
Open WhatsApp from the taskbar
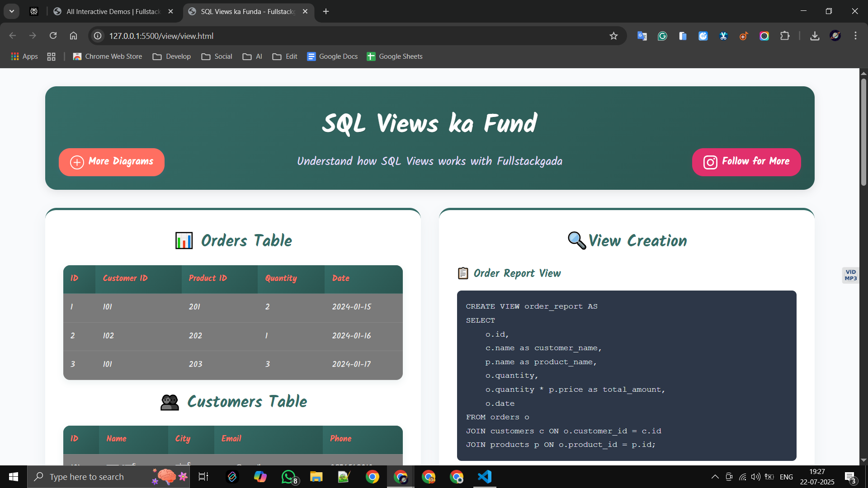pyautogui.click(x=288, y=477)
